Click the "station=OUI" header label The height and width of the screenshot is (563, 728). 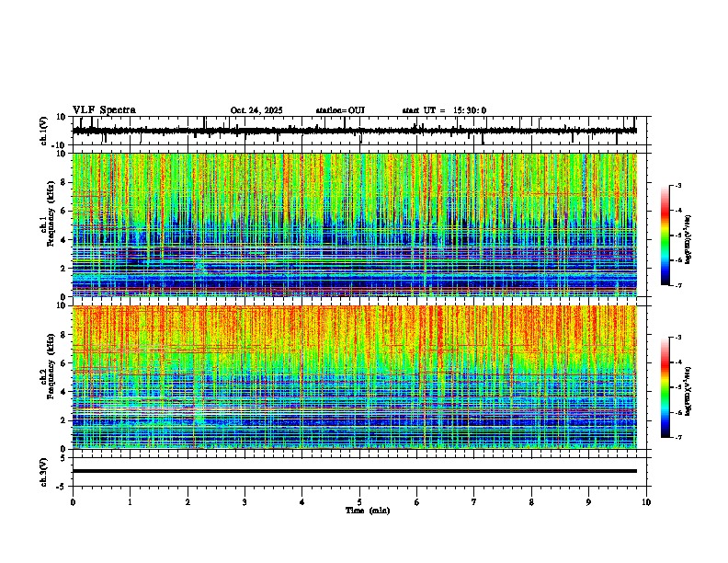(x=340, y=110)
